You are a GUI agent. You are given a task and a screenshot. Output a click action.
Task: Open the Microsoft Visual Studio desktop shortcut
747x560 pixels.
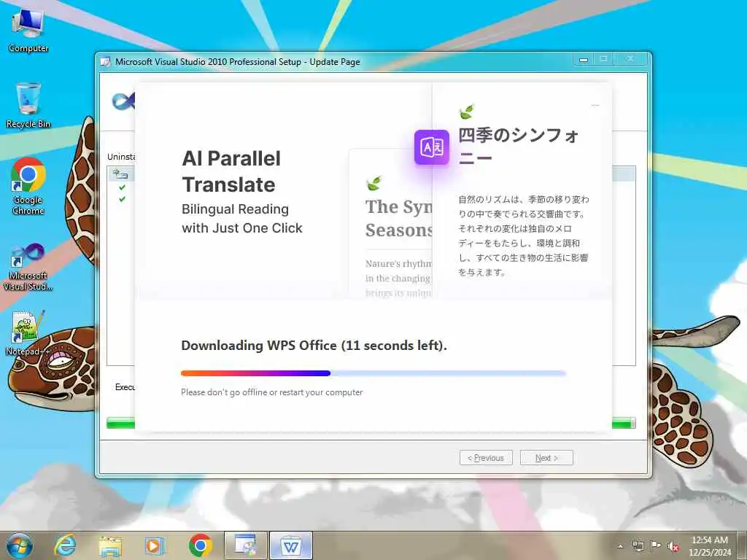click(x=28, y=267)
